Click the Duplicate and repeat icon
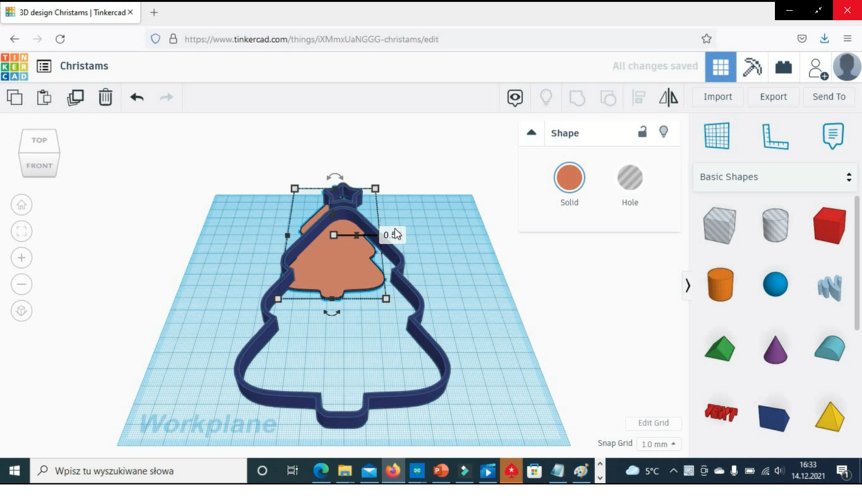Viewport: 862px width, 504px height. (75, 97)
